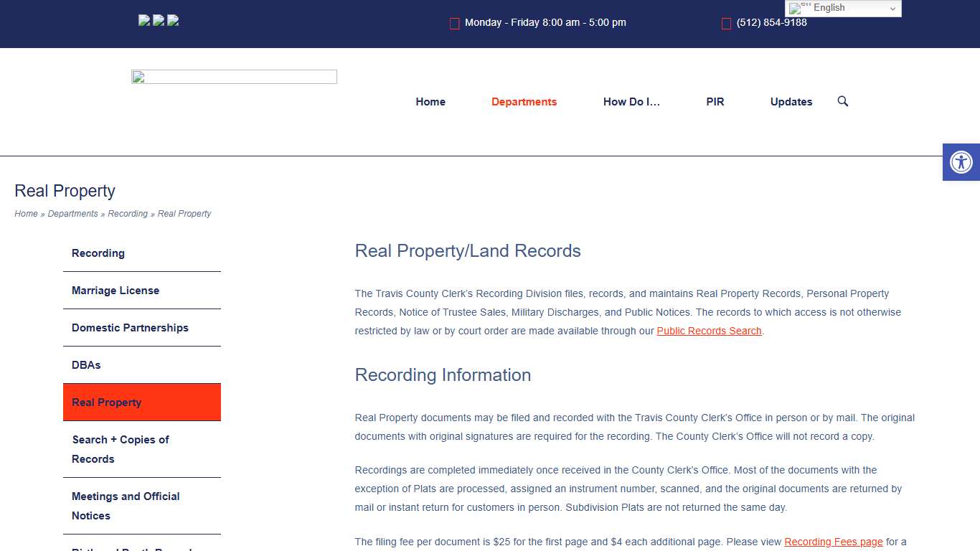Click the third social media icon
The height and width of the screenshot is (551, 980).
173,19
